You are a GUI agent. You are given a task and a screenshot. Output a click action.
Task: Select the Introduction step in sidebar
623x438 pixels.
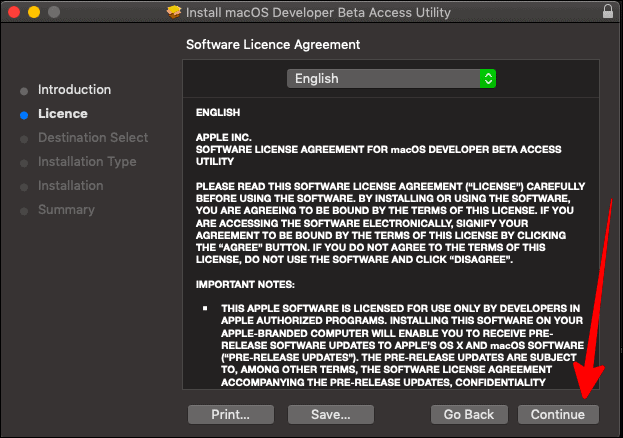[74, 90]
